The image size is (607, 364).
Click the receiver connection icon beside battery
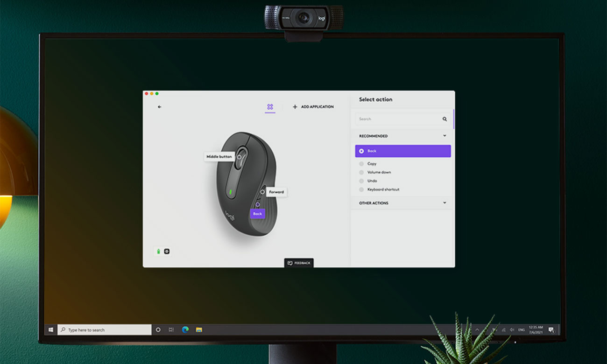[x=167, y=252]
